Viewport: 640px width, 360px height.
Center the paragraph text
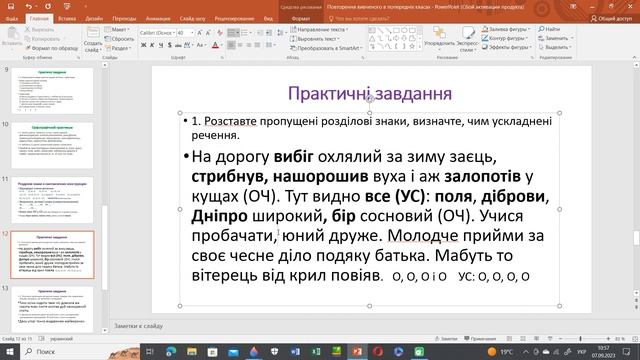click(240, 45)
